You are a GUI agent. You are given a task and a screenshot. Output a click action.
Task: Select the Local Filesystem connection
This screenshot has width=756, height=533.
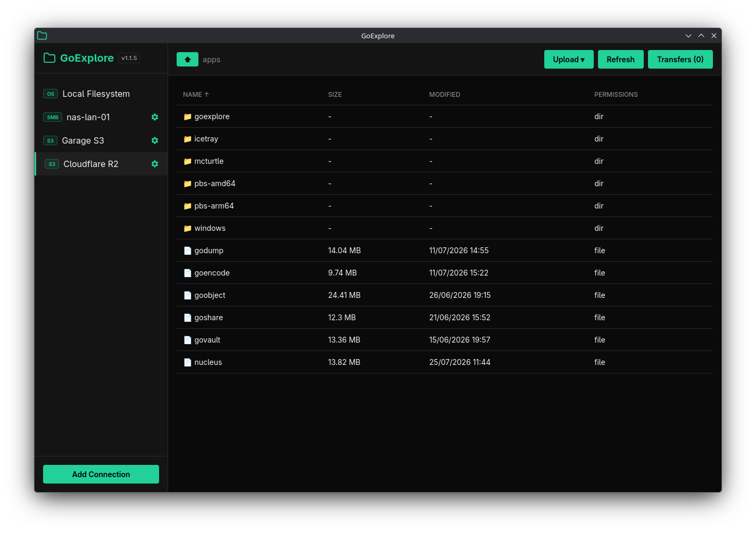(x=101, y=94)
